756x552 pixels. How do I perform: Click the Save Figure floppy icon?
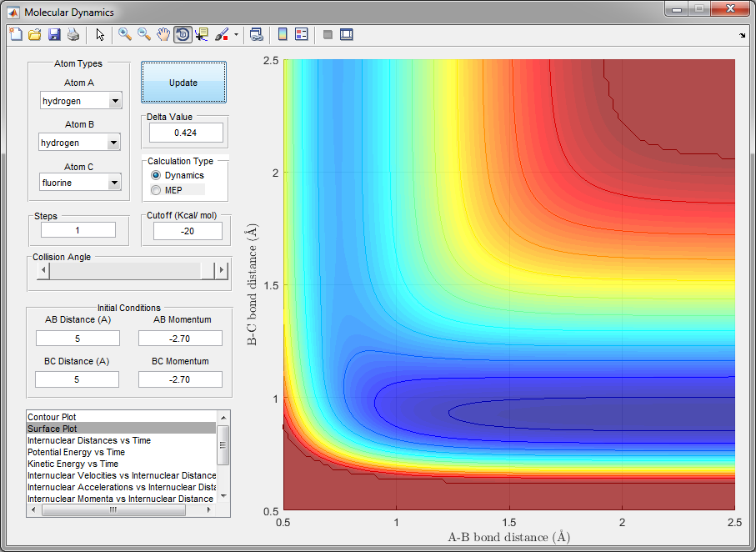(x=54, y=34)
